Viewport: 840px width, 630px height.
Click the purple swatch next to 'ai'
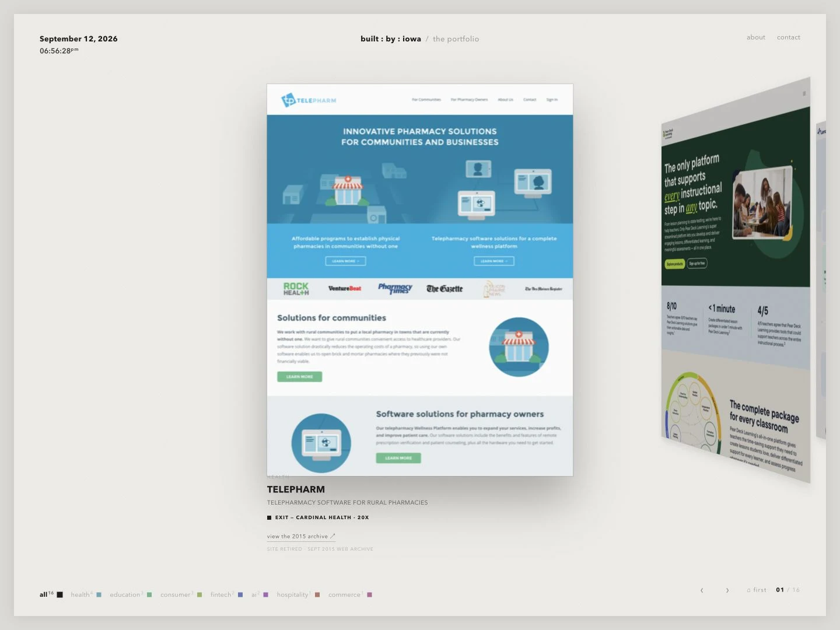click(x=265, y=595)
